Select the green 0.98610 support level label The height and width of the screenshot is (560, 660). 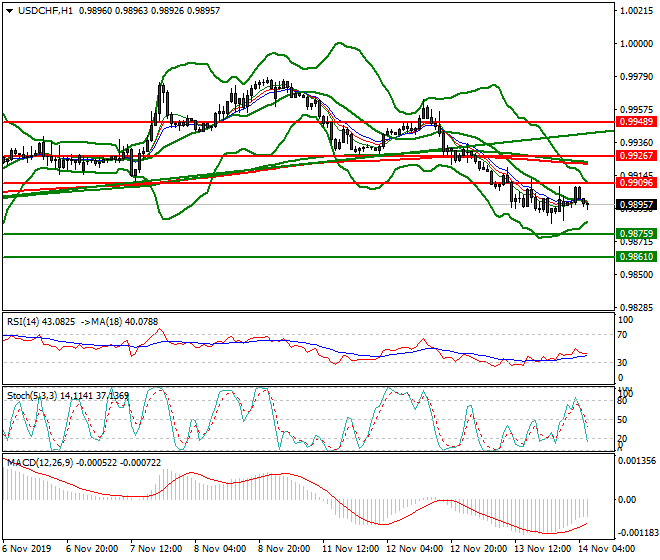pos(636,256)
